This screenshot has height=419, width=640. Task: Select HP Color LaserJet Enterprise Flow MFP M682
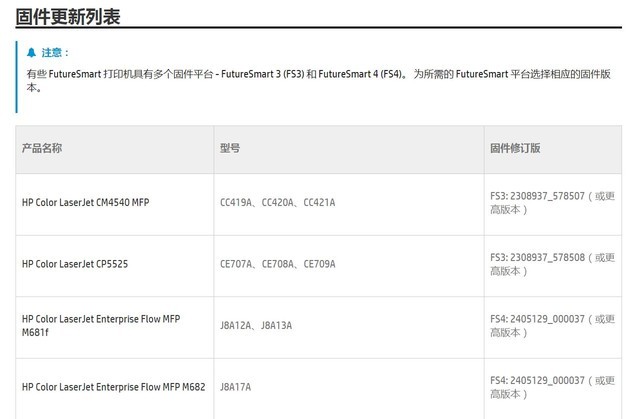[x=113, y=387]
